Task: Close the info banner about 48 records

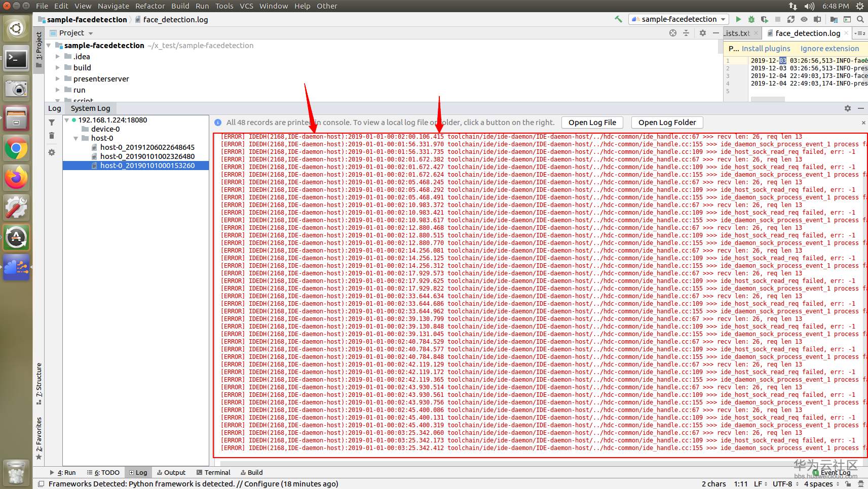Action: pyautogui.click(x=864, y=123)
